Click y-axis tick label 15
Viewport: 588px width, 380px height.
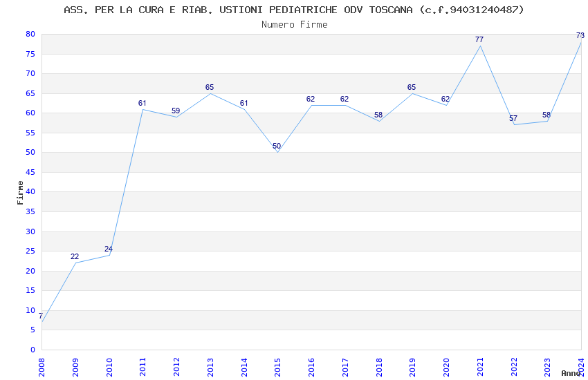(30, 290)
